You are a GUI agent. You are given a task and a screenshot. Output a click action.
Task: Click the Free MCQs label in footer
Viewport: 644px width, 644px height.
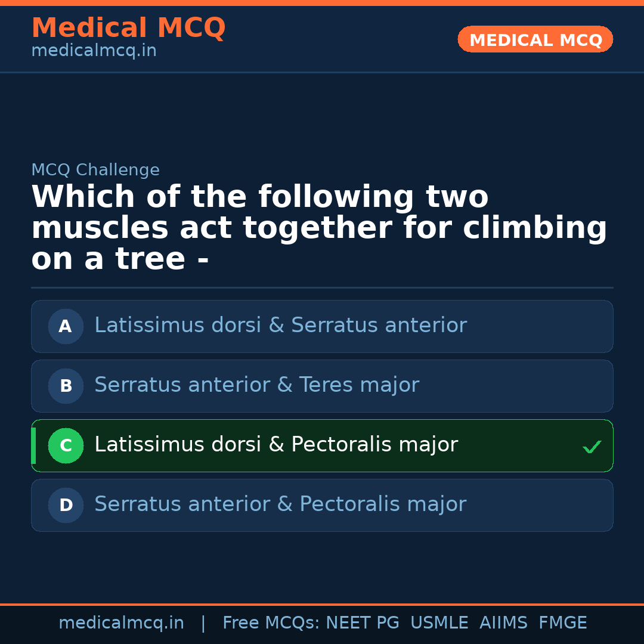point(271,623)
